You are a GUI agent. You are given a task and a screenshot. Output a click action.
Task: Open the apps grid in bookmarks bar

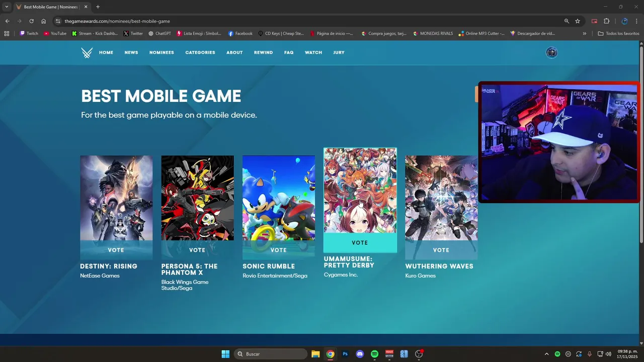[x=7, y=34]
